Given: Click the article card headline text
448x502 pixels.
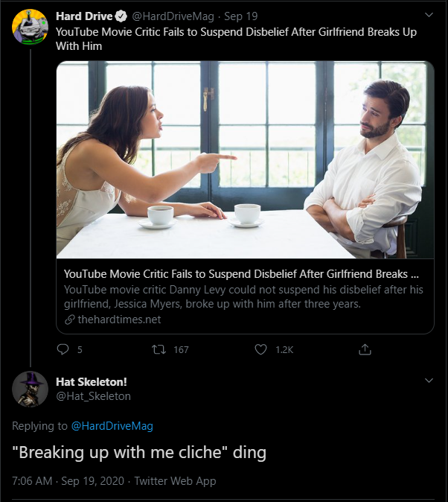Looking at the screenshot, I should pos(240,273).
